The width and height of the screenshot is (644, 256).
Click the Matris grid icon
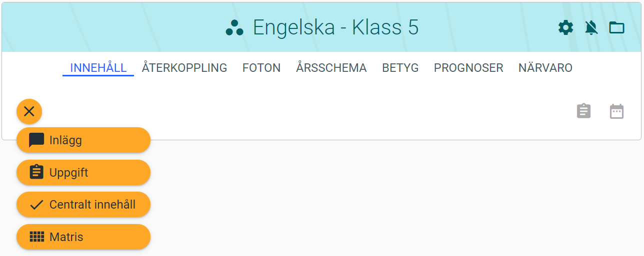click(x=36, y=237)
